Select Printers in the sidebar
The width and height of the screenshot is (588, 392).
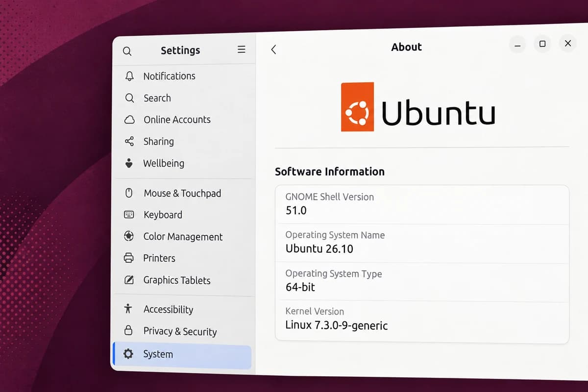coord(184,258)
